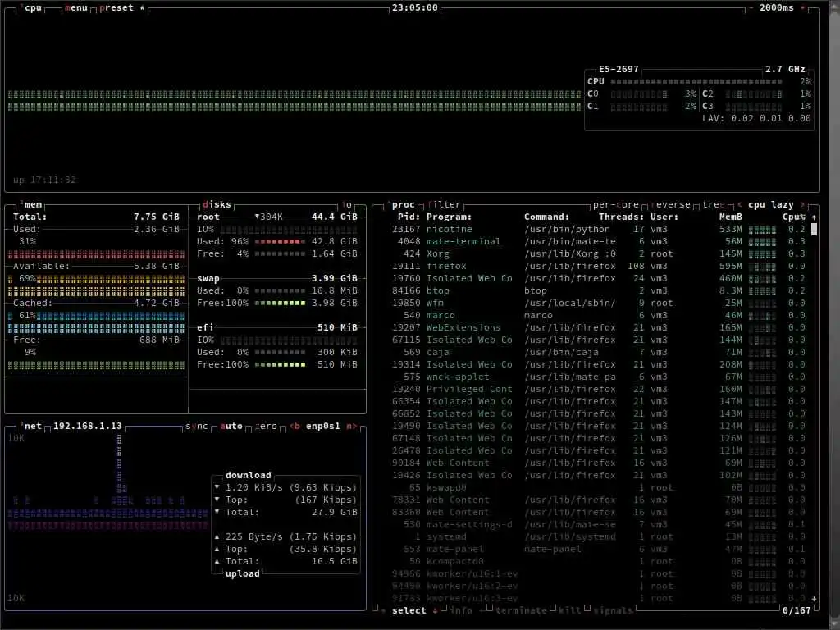Select the Xorg process row
The image size is (840, 630).
594,254
